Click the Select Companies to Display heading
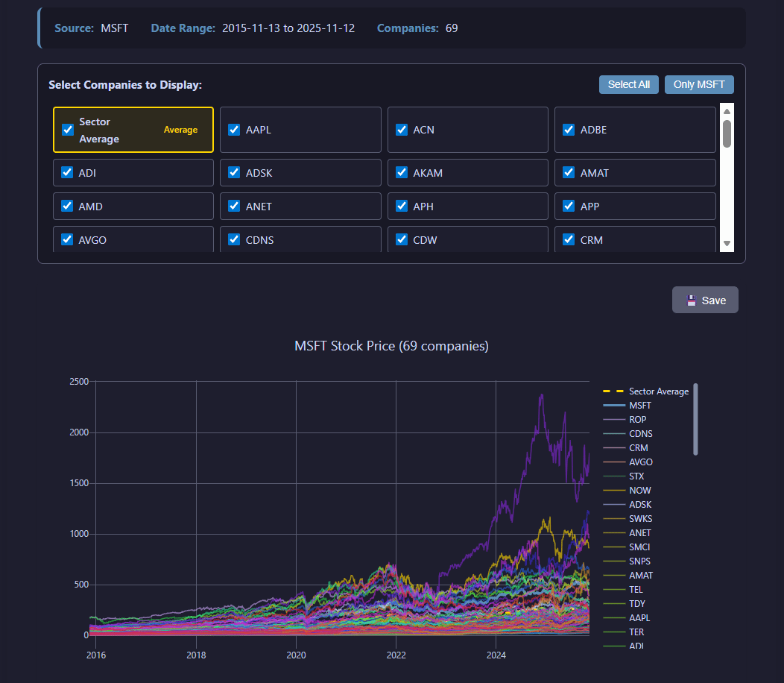 click(125, 84)
